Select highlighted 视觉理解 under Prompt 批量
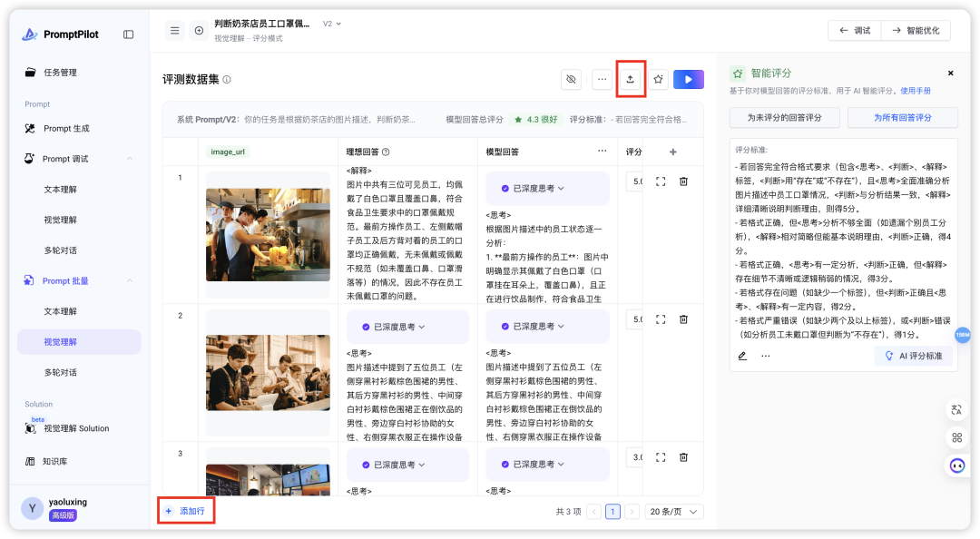The height and width of the screenshot is (539, 980). coord(79,342)
